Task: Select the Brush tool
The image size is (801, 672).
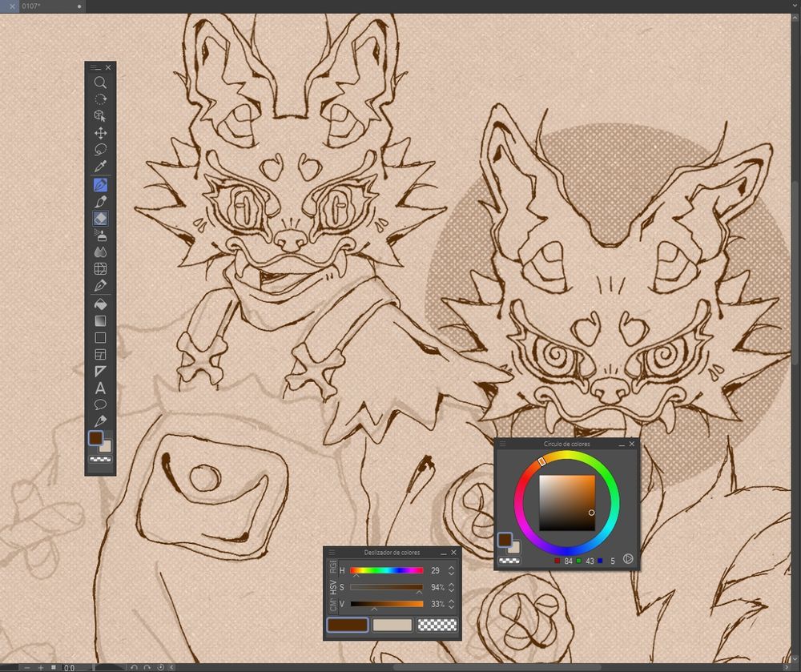Action: (x=100, y=202)
